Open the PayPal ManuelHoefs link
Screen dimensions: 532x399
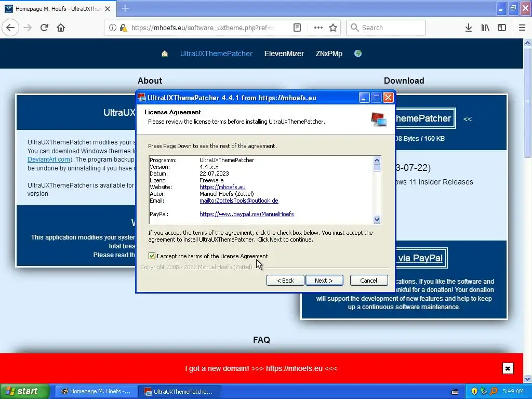[247, 214]
